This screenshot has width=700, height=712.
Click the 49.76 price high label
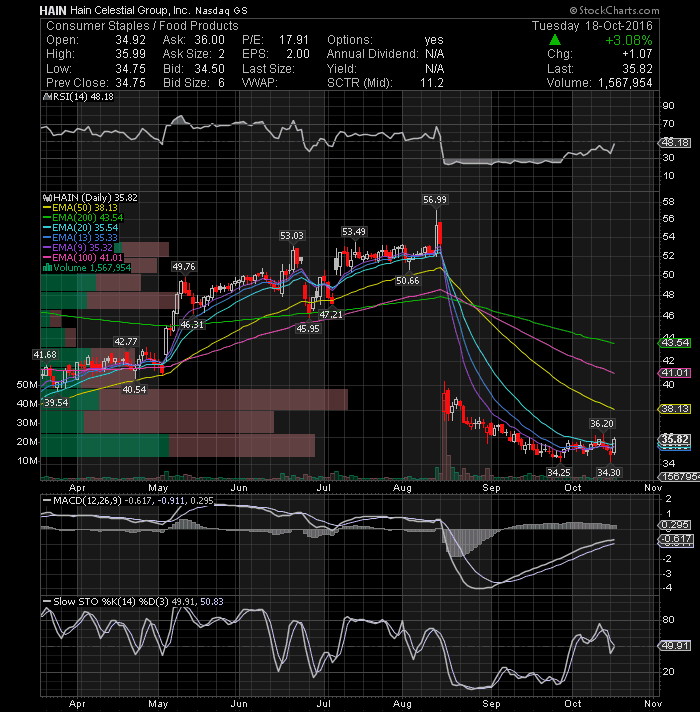click(x=184, y=267)
